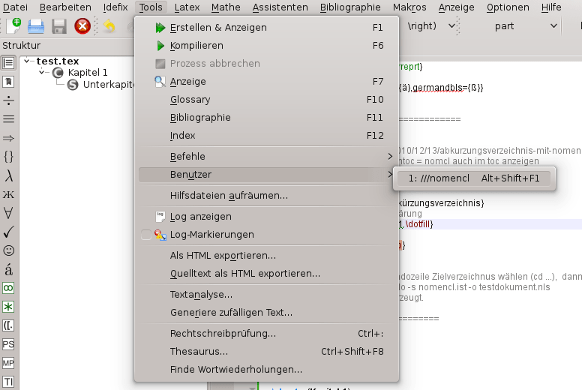
Task: Select Erstellen & Anzeigen menu entry
Action: (266, 27)
